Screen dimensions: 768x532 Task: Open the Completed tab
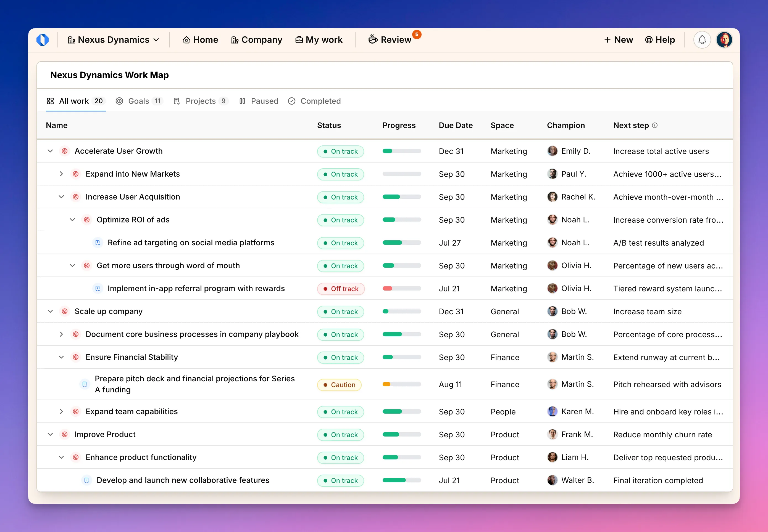tap(314, 101)
